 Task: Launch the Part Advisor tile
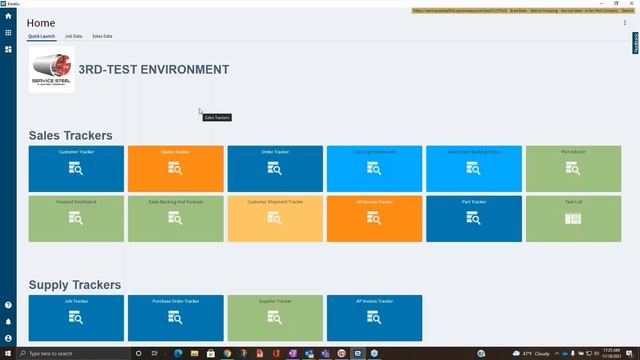coord(573,169)
